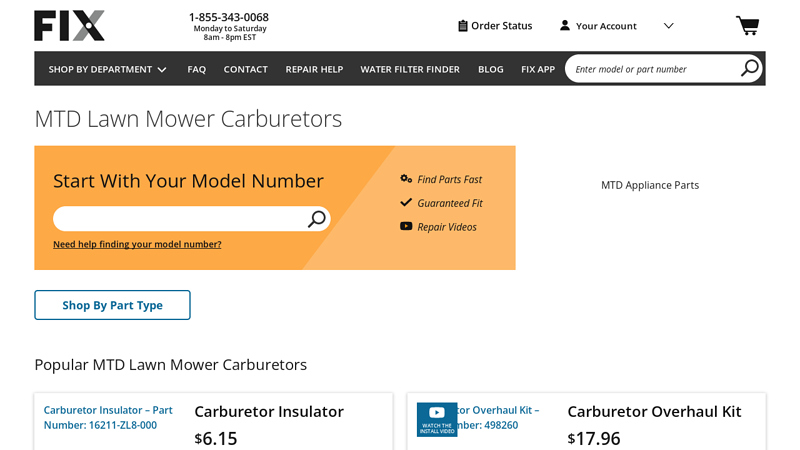The image size is (800, 450).
Task: Open Carburetor Overhaul Kit part 498260 link
Action: (498, 417)
